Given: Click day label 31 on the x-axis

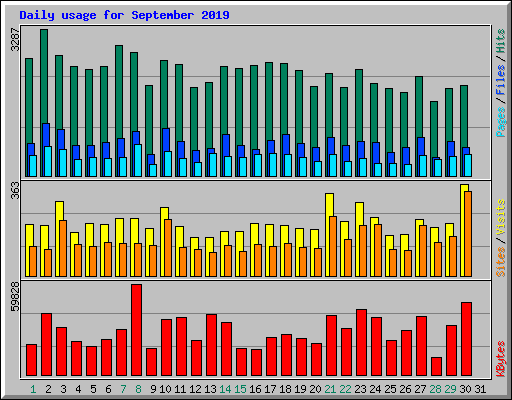Looking at the screenshot, I should [480, 389].
